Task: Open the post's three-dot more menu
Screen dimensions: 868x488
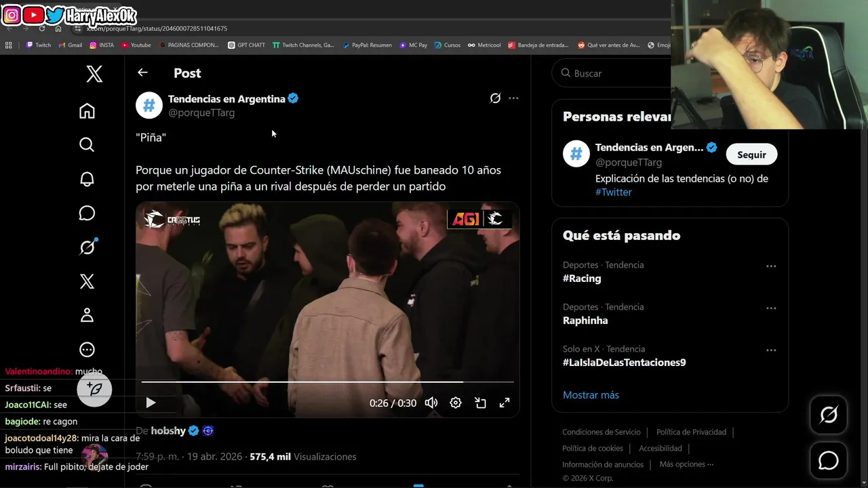Action: point(513,98)
